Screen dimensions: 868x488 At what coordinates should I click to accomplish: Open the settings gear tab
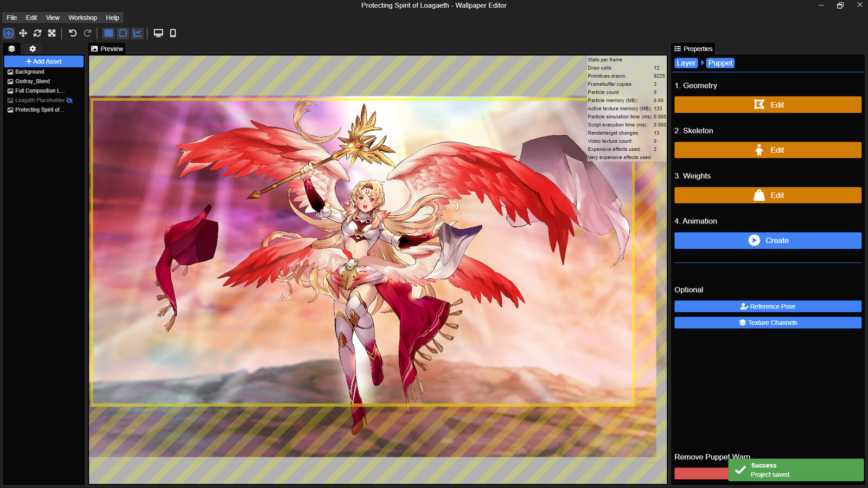[33, 48]
